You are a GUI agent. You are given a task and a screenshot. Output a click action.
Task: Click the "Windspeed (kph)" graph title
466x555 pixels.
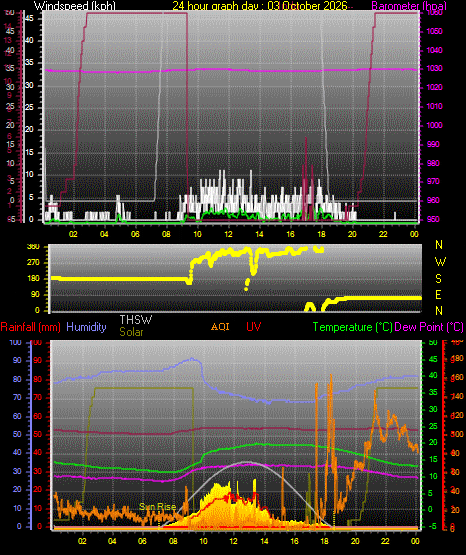click(75, 6)
